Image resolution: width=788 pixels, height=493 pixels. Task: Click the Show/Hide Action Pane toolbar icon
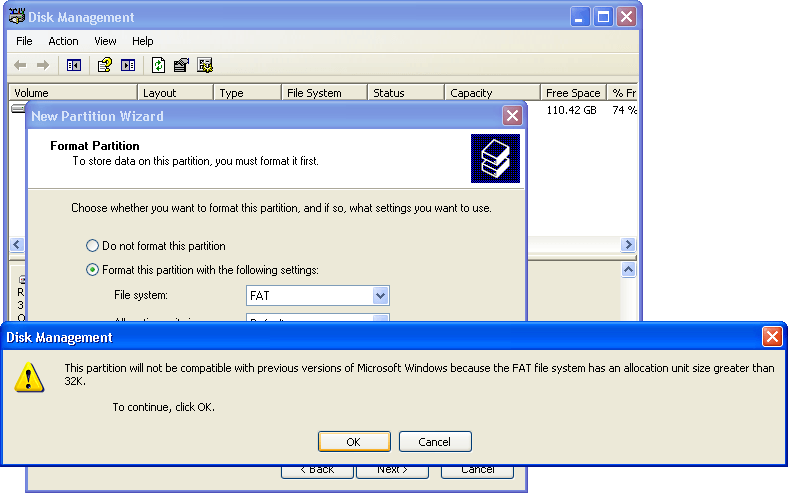coord(128,65)
